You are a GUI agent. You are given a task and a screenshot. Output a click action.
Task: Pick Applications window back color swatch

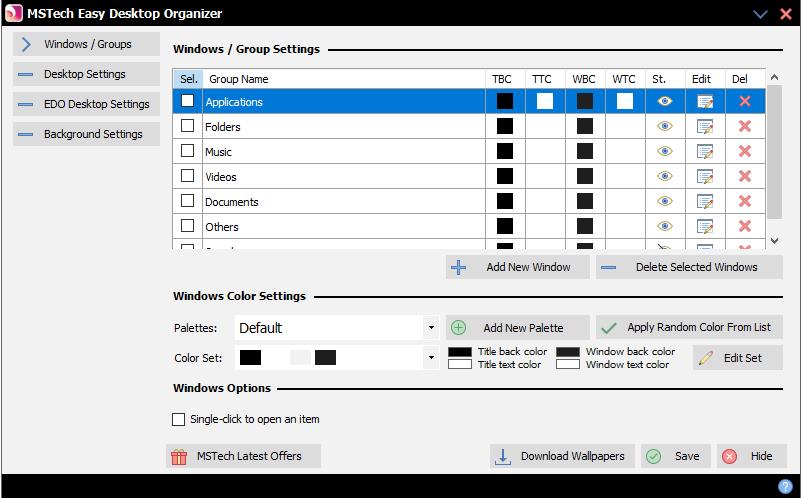(x=585, y=101)
